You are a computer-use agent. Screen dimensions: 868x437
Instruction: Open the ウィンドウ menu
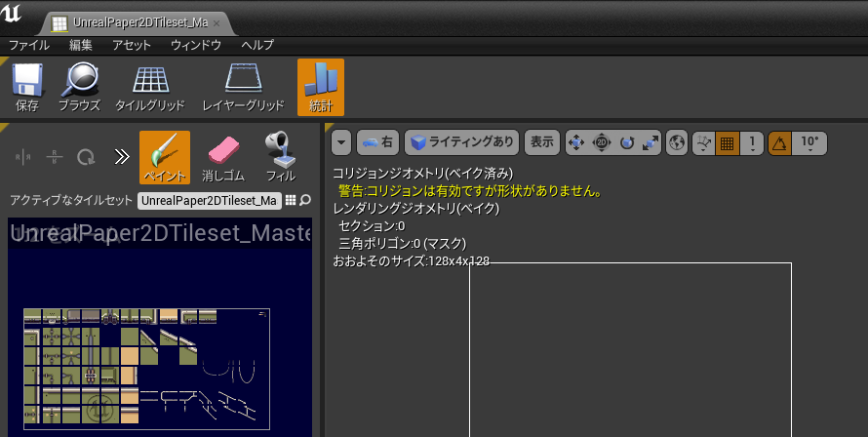tap(196, 46)
